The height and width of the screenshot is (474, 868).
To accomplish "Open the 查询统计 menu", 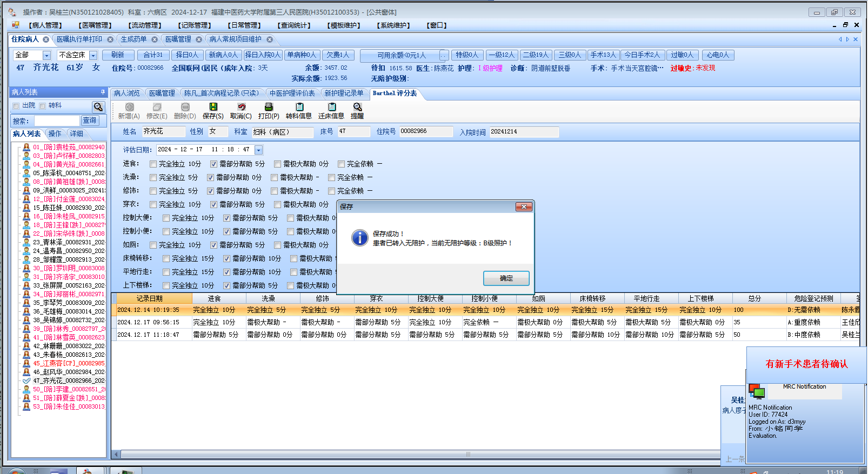I will [x=294, y=25].
